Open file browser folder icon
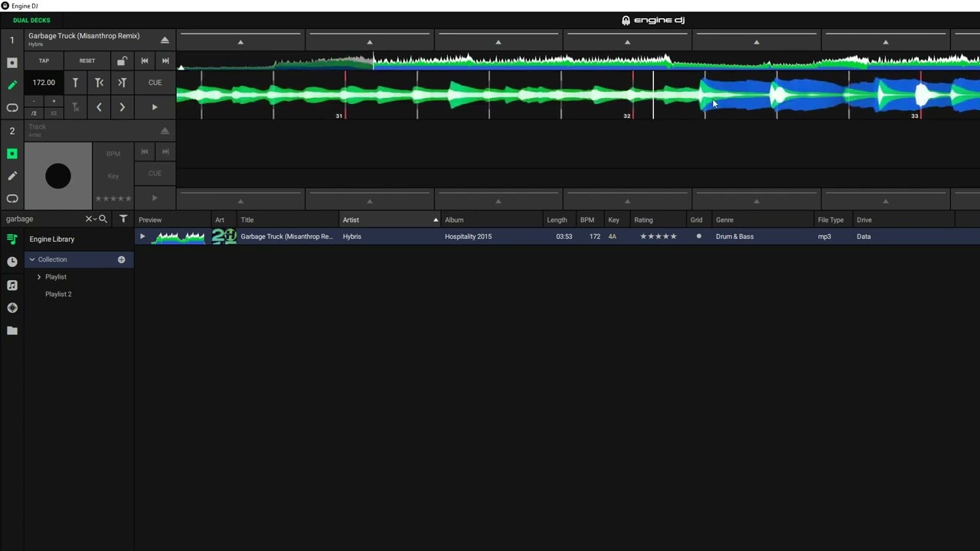 click(11, 331)
